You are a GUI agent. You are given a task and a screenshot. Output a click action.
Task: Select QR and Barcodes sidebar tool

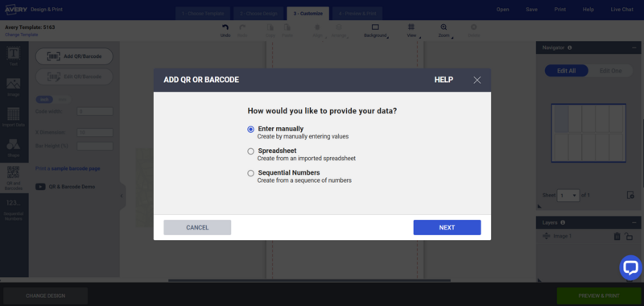14,178
